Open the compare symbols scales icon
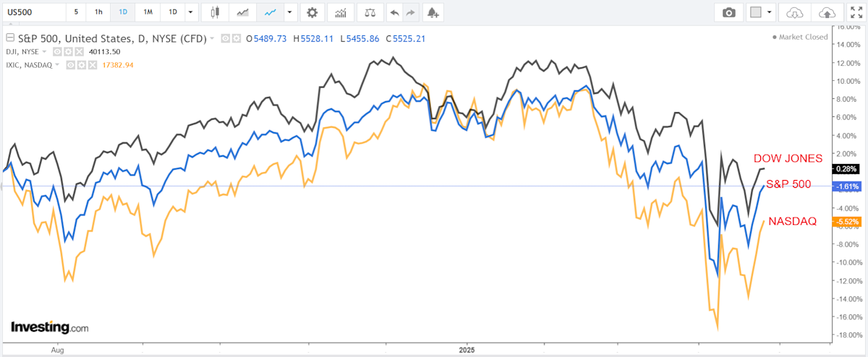The image size is (868, 357). [x=370, y=12]
